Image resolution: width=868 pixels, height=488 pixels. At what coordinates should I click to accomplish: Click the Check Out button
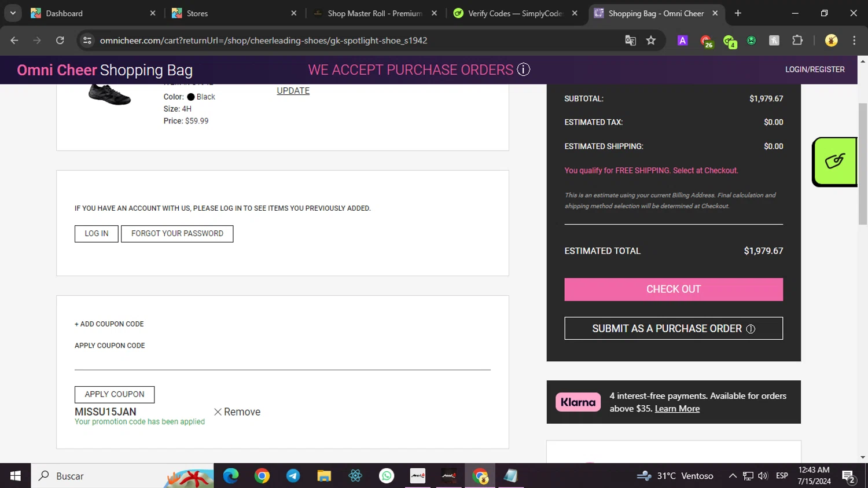(x=674, y=289)
